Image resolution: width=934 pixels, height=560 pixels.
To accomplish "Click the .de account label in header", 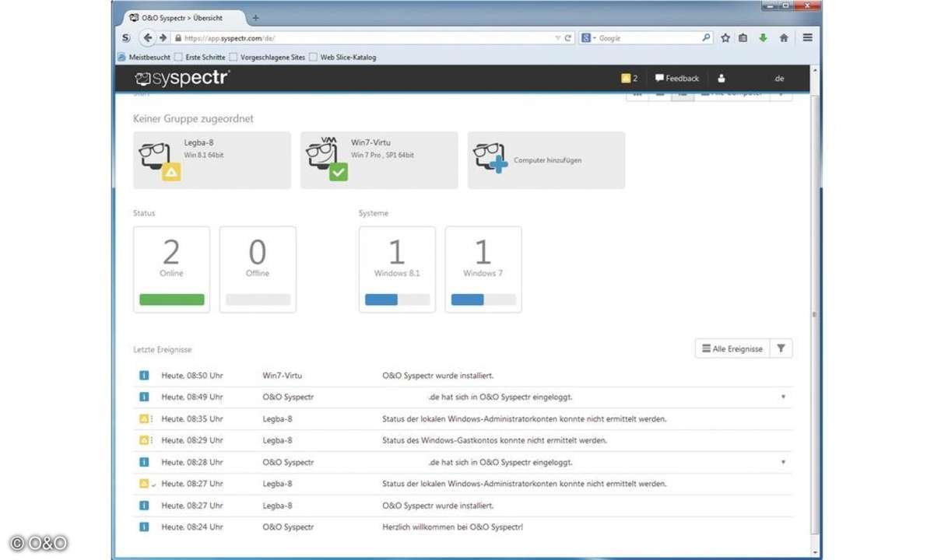I will click(778, 79).
